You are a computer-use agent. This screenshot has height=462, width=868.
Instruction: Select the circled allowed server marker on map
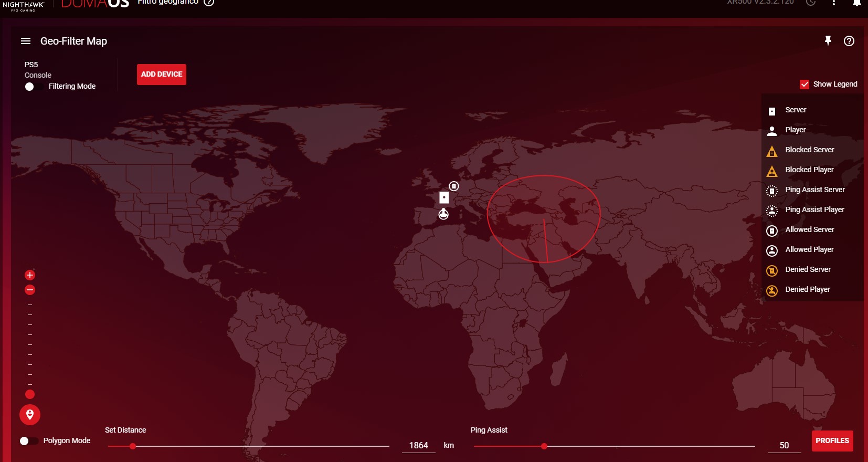coord(454,186)
